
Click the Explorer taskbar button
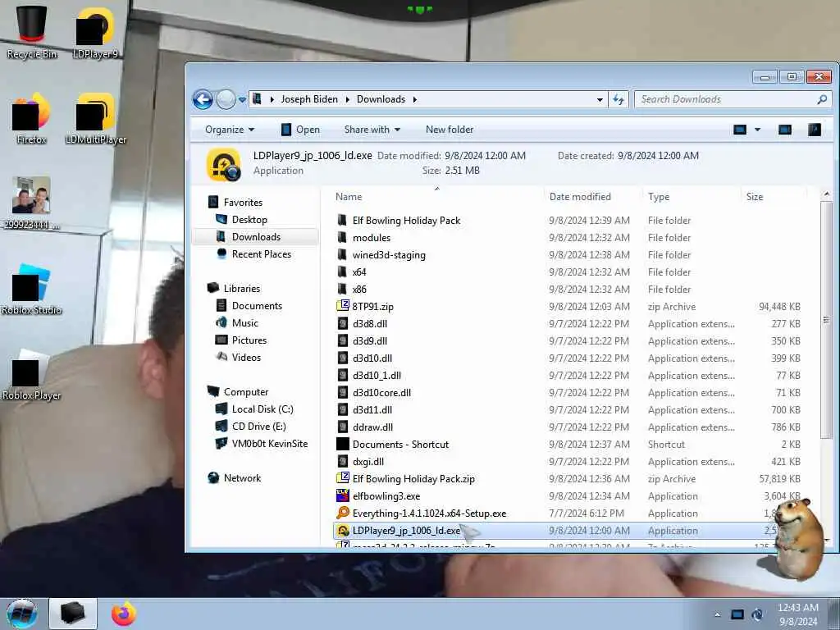coord(73,614)
